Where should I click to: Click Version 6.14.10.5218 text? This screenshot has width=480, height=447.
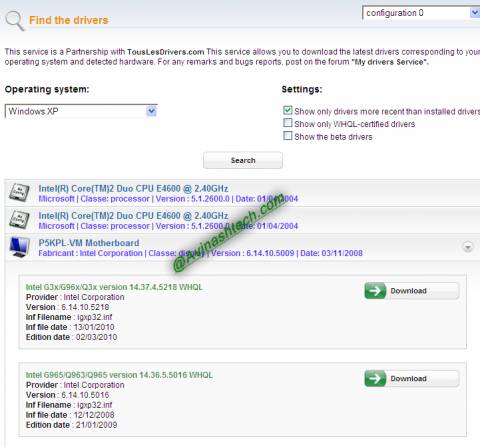point(67,307)
